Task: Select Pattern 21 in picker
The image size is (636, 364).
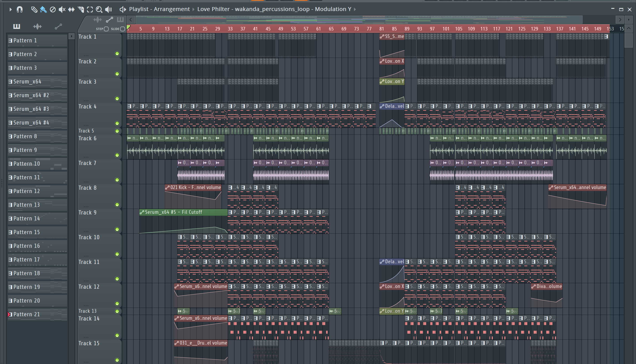Action: click(38, 315)
